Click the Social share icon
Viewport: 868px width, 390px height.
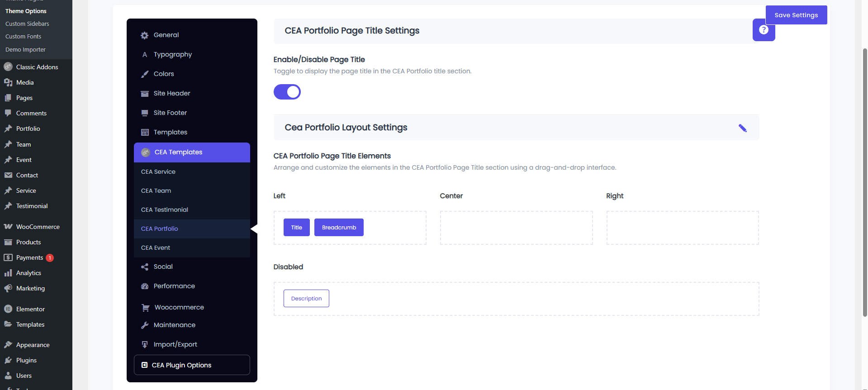pos(145,267)
